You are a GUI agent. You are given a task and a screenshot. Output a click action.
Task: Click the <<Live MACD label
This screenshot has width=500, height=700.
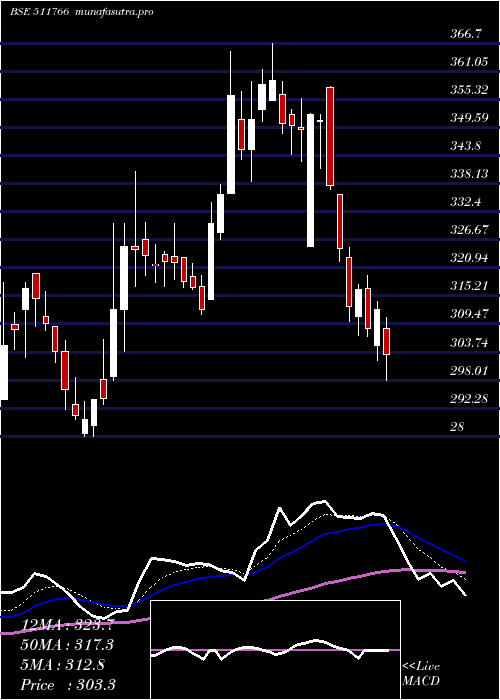click(421, 674)
